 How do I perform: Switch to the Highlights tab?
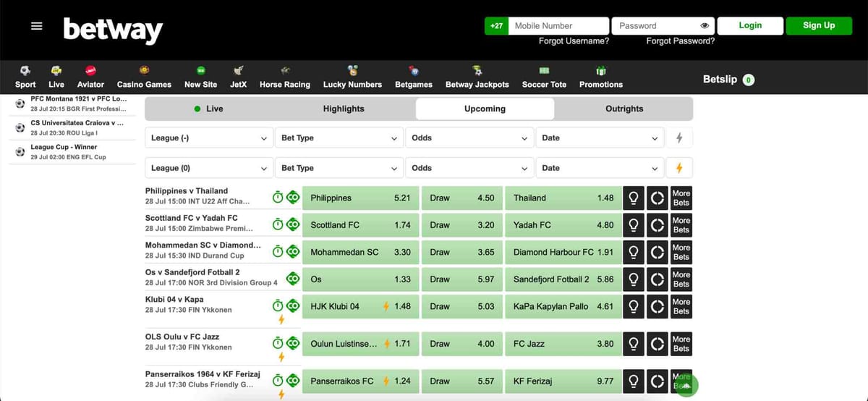[x=344, y=109]
